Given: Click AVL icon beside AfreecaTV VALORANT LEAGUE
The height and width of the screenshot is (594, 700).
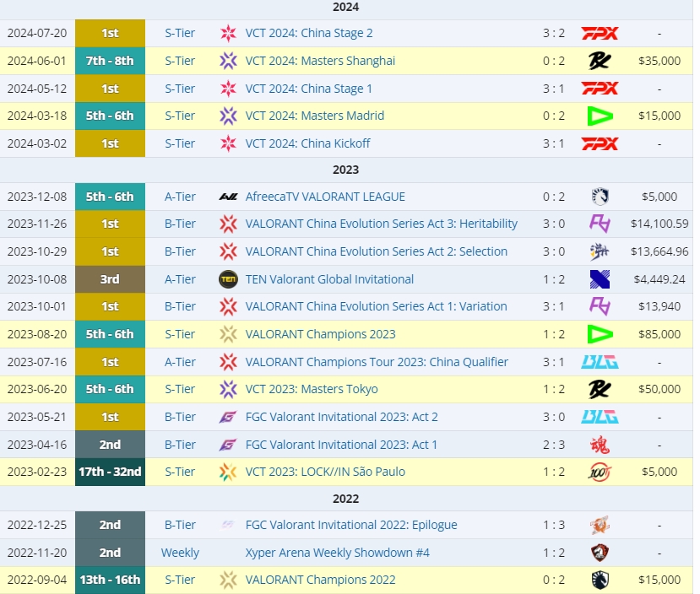Looking at the screenshot, I should (228, 197).
